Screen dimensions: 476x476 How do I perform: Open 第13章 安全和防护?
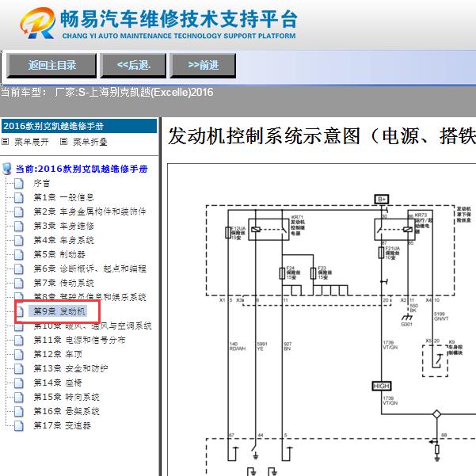70,368
